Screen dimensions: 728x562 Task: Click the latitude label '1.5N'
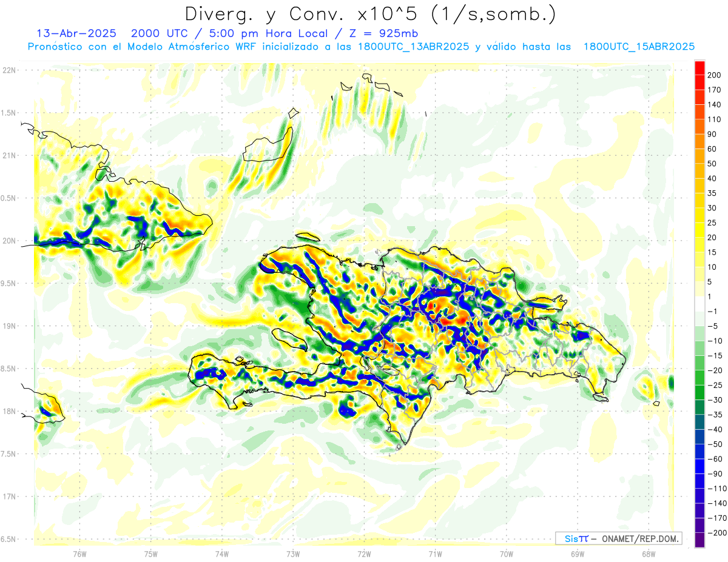coord(9,113)
